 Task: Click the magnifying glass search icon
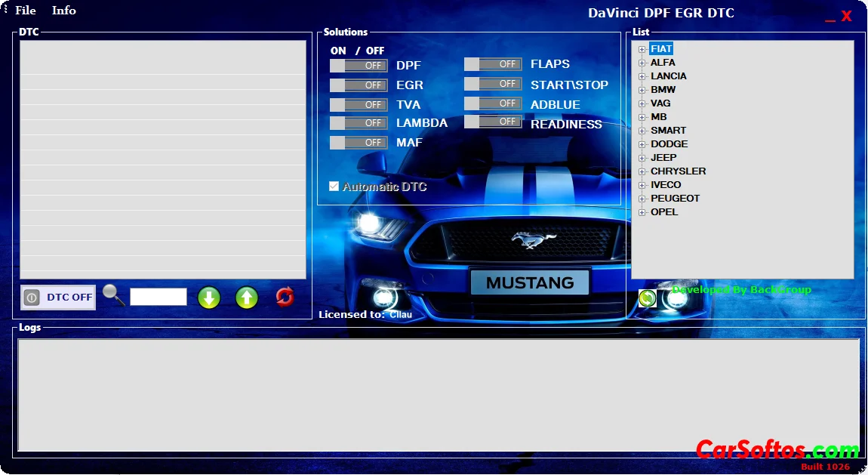113,295
